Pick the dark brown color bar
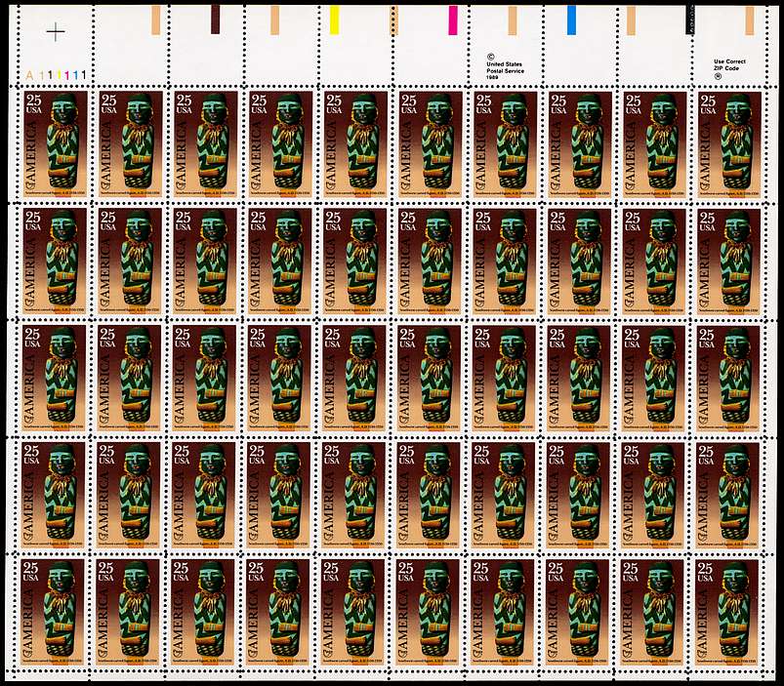The height and width of the screenshot is (686, 784). pos(215,20)
